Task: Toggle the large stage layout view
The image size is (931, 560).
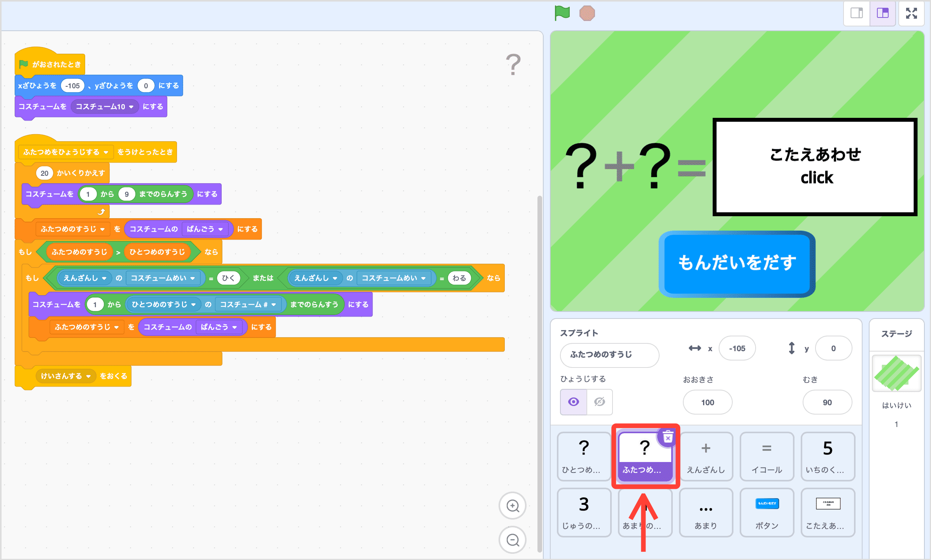Action: [x=882, y=13]
